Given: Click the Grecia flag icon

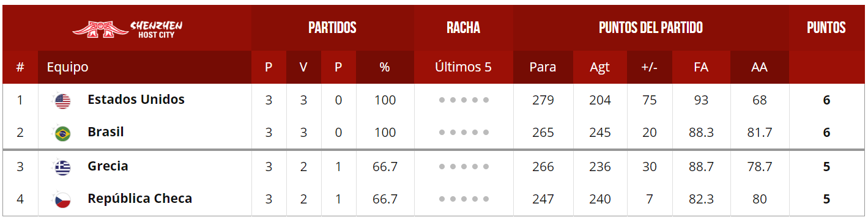Looking at the screenshot, I should [62, 167].
